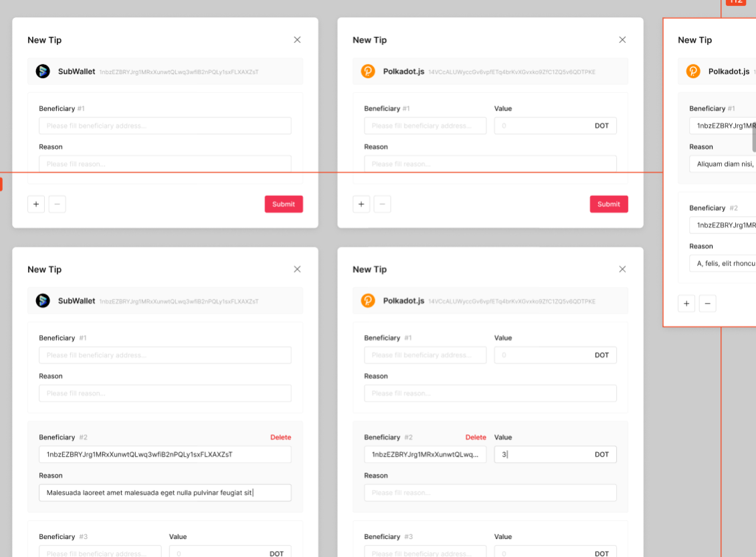Add a beneficiary with the plus icon in SubWallet dialog
Viewport: 756px width, 557px height.
36,204
